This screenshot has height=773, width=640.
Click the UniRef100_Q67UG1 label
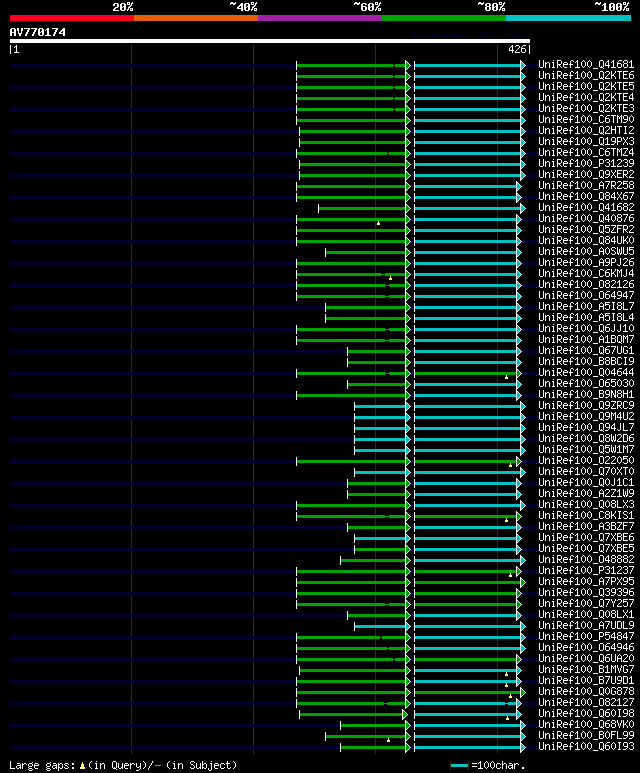click(x=586, y=351)
